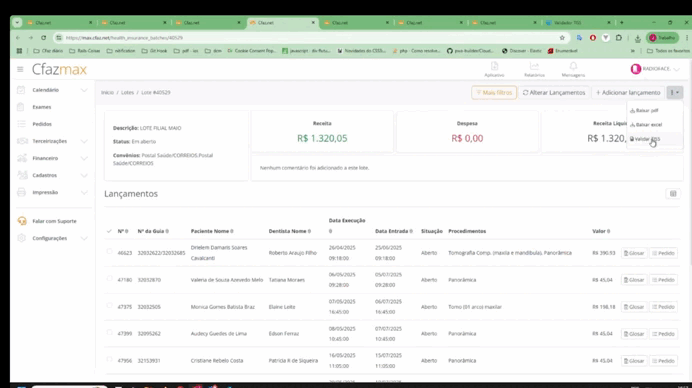Image resolution: width=692 pixels, height=388 pixels.
Task: Click the Pedidos sidebar icon
Action: (21, 124)
